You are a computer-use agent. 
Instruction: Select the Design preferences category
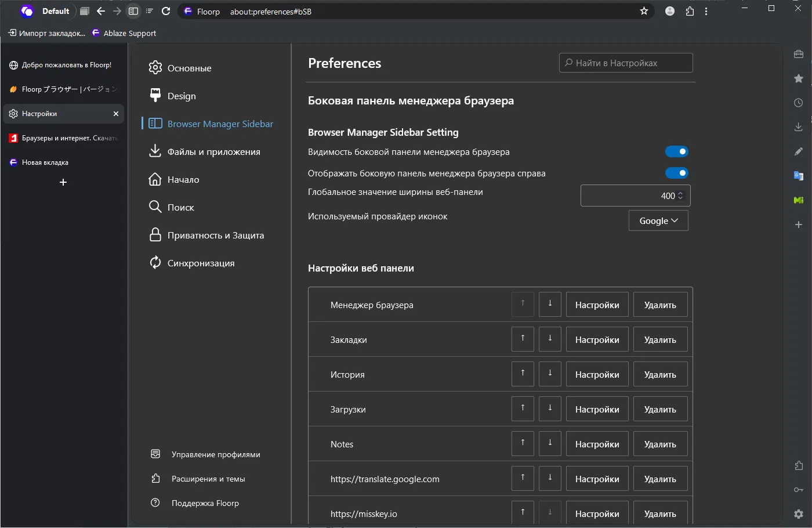click(x=182, y=96)
